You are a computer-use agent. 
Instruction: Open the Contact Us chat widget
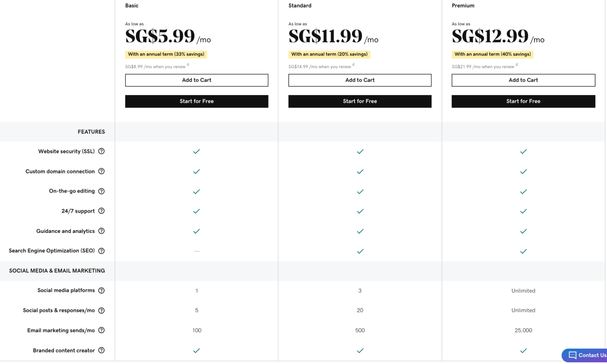click(585, 355)
